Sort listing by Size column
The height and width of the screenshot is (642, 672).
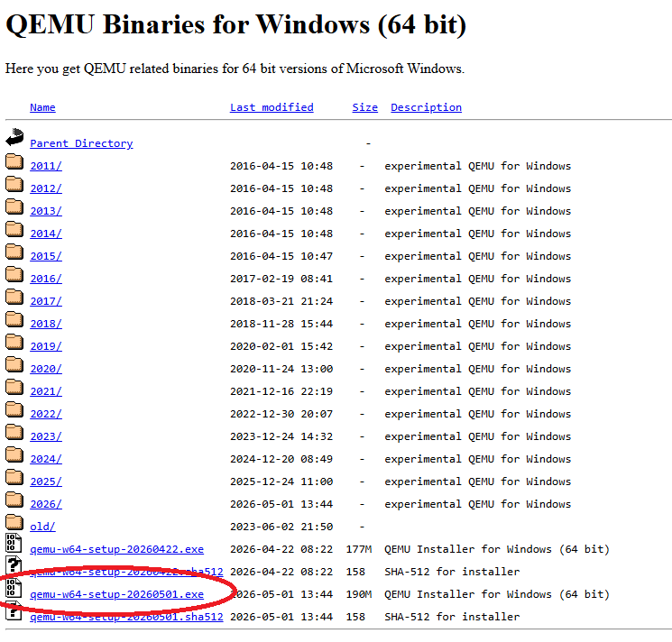[365, 107]
